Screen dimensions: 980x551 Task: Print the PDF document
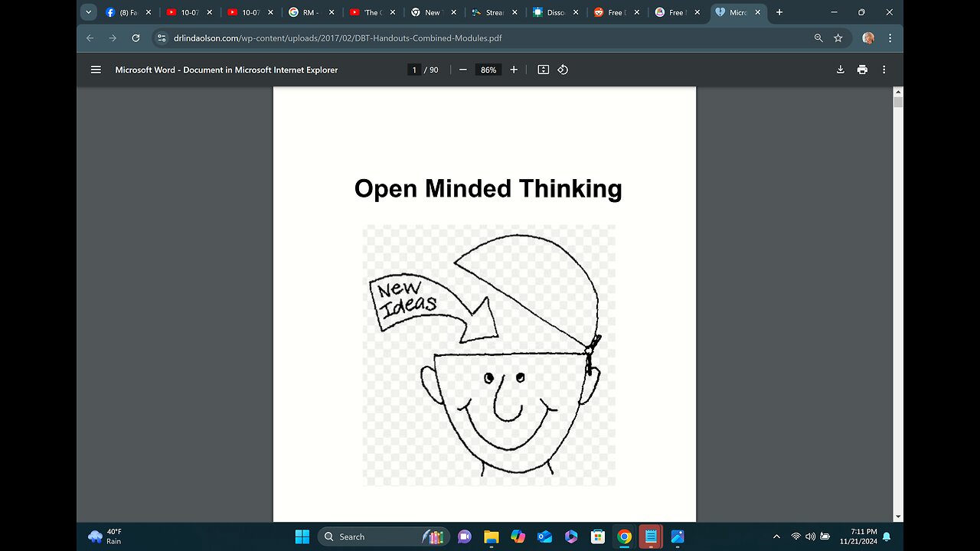(862, 70)
